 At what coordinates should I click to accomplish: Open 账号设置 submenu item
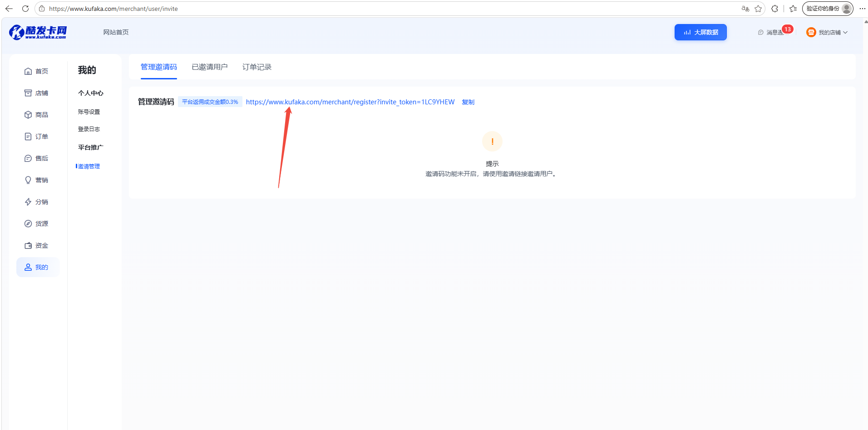(x=89, y=112)
